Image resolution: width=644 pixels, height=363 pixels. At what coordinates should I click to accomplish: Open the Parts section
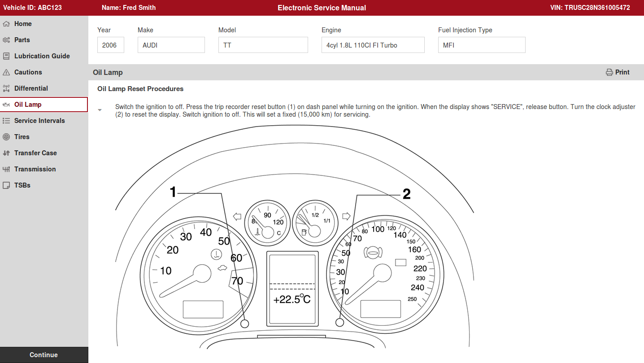pos(44,40)
